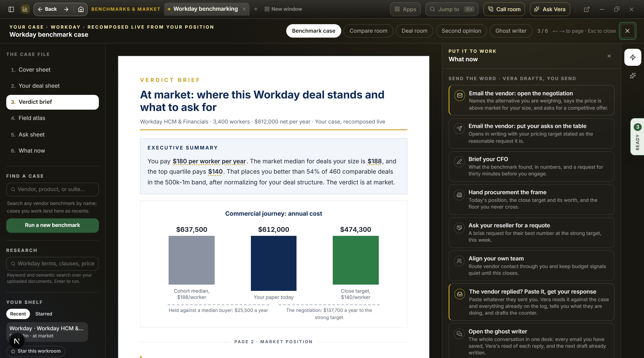Click the underlined $188 median figure
The image size is (644, 358).
pyautogui.click(x=375, y=161)
